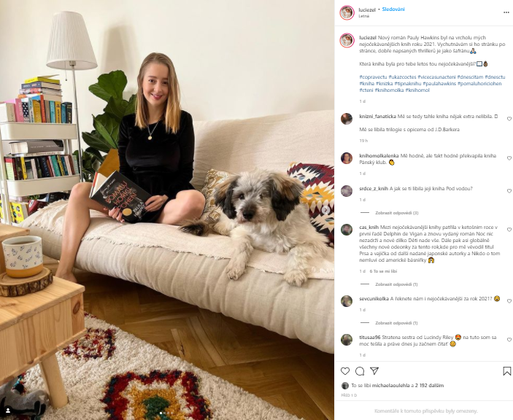Like cas_knih's comment heart
Viewport: 513px width, 420px height.
[x=509, y=230]
